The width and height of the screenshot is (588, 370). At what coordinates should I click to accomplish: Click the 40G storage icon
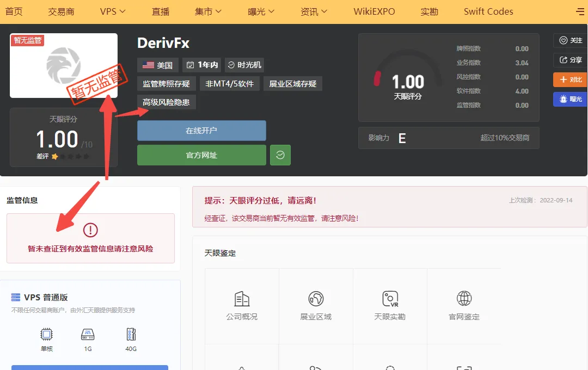[131, 334]
